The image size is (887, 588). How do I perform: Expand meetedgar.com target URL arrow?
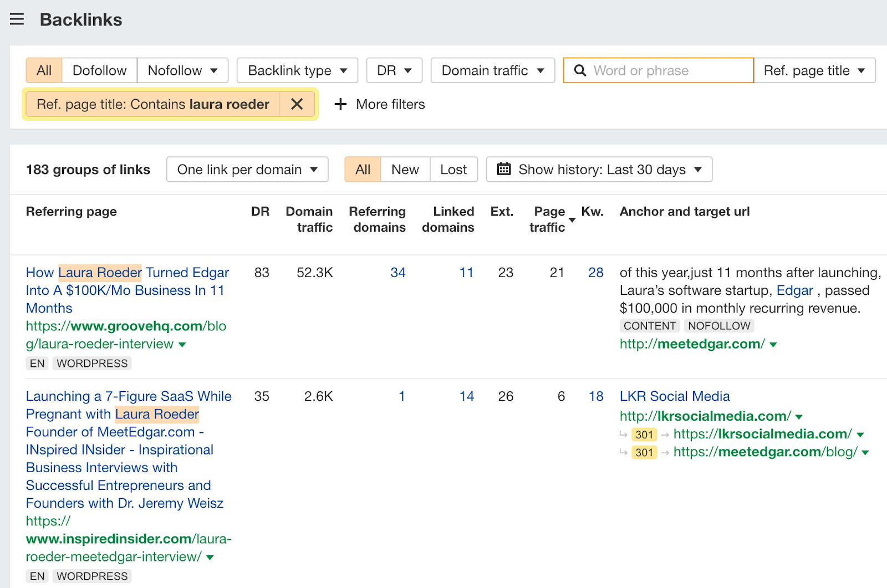(773, 345)
